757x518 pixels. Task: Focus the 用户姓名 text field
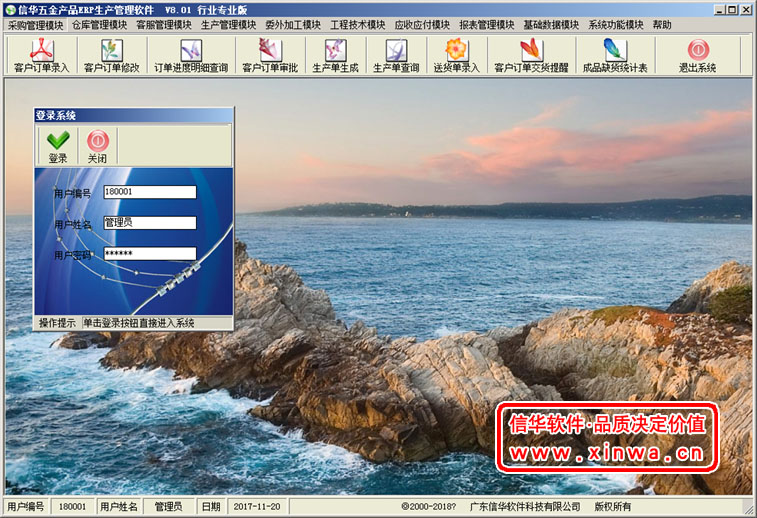(x=149, y=223)
